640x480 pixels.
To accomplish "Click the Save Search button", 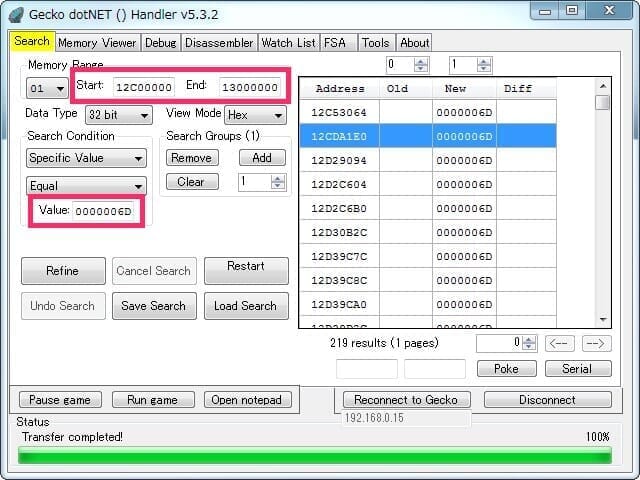I will 154,306.
